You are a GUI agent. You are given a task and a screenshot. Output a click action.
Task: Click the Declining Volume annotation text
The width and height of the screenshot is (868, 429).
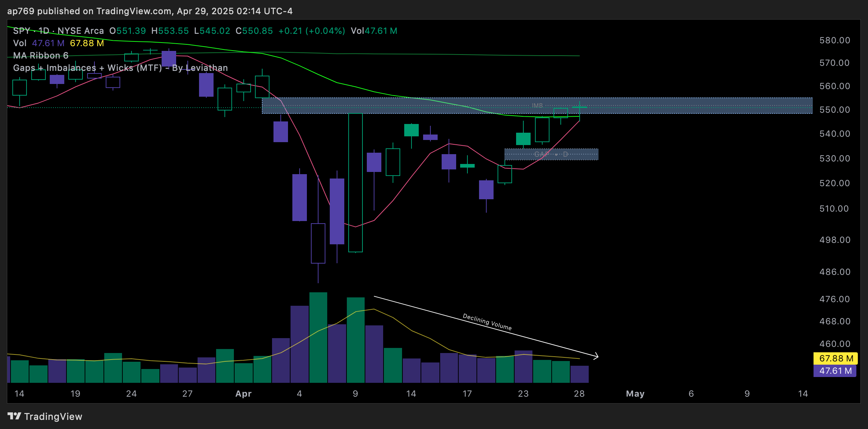click(x=487, y=322)
